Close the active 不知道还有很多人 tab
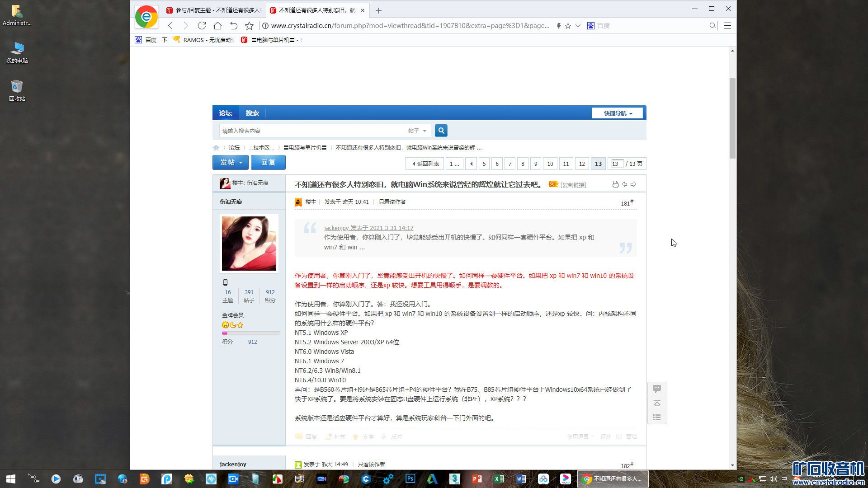 point(362,10)
